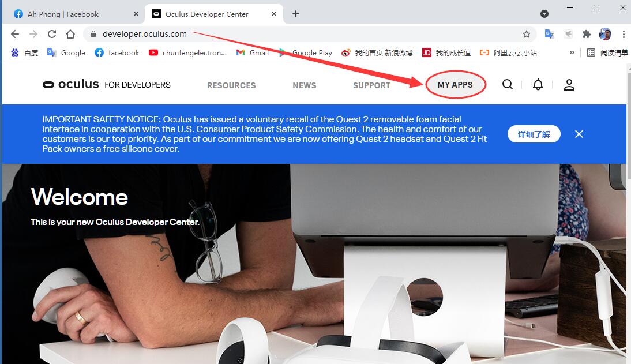
Task: Dismiss the safety notice banner
Action: click(579, 134)
